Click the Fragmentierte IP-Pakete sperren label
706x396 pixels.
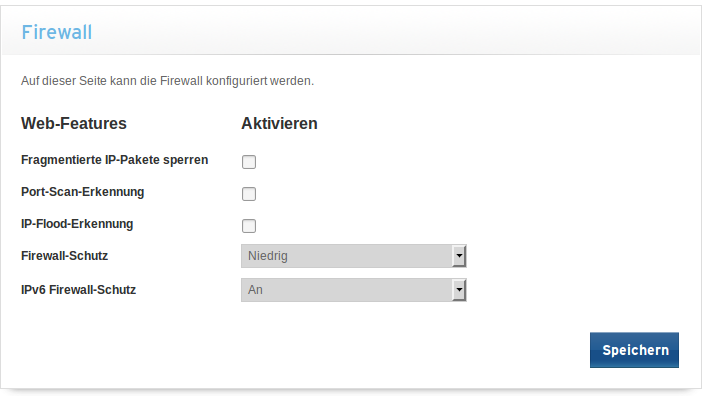(114, 160)
